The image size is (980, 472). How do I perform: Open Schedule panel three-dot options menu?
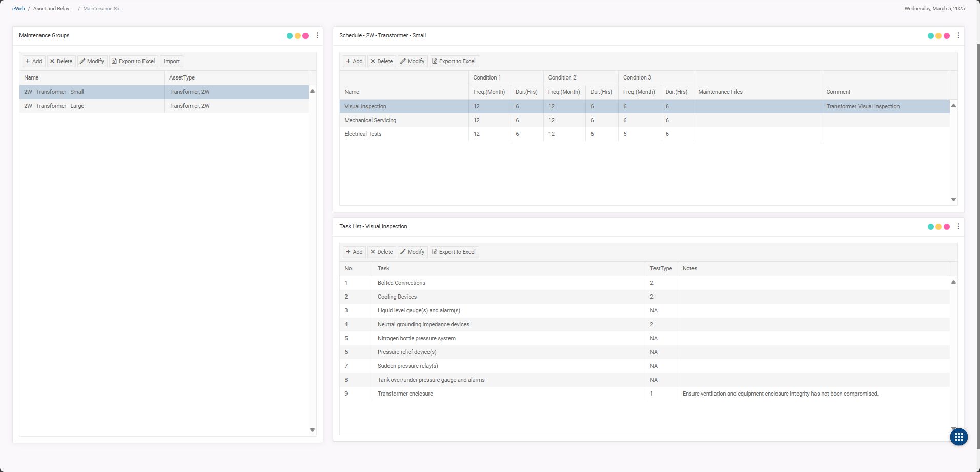pos(958,35)
